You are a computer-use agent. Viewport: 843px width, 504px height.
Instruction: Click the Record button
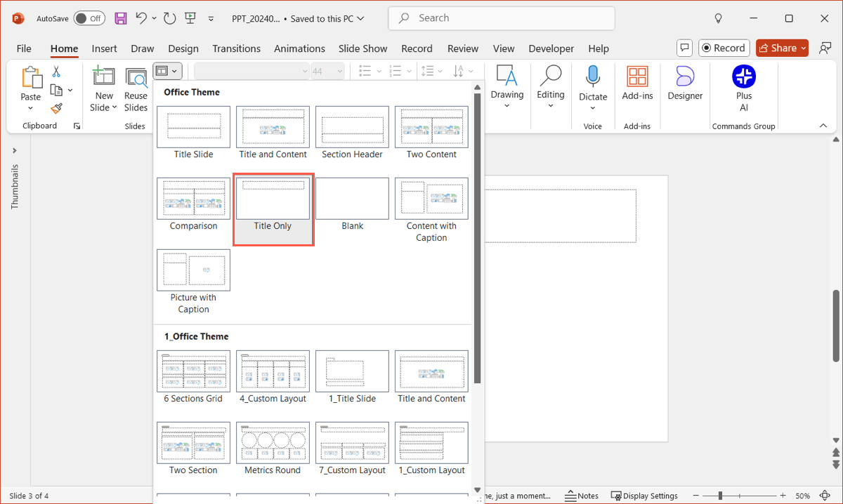723,48
